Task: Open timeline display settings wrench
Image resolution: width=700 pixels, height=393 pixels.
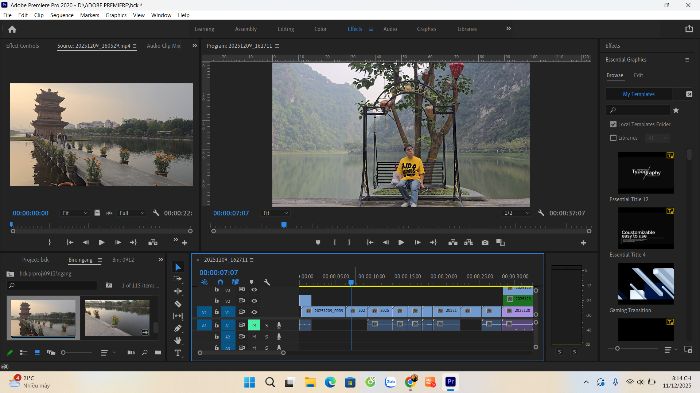Action: [267, 282]
